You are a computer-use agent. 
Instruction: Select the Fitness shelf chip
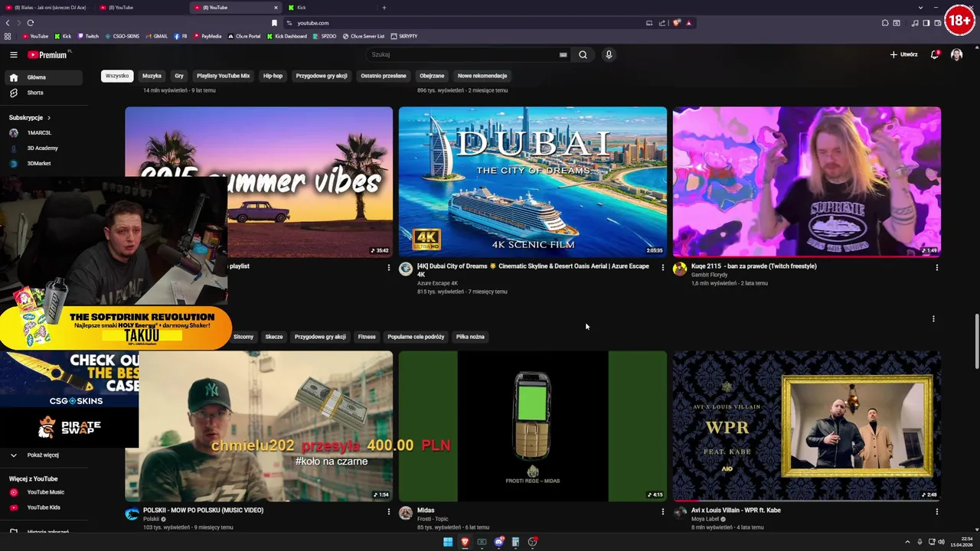point(367,337)
